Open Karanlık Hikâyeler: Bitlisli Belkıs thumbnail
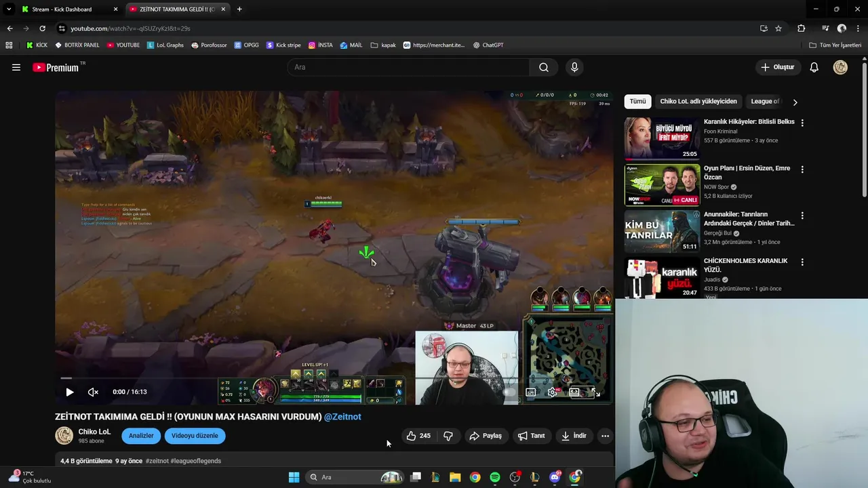 [x=662, y=138]
